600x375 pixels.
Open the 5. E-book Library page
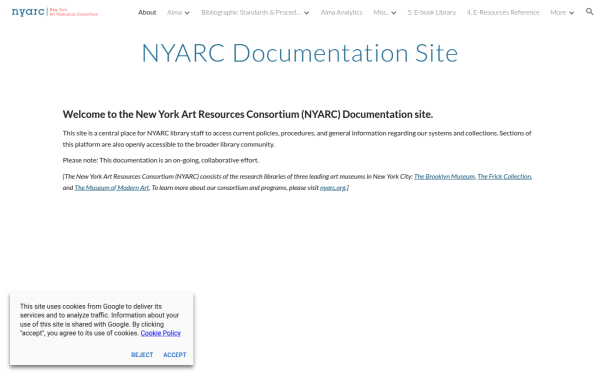click(432, 12)
